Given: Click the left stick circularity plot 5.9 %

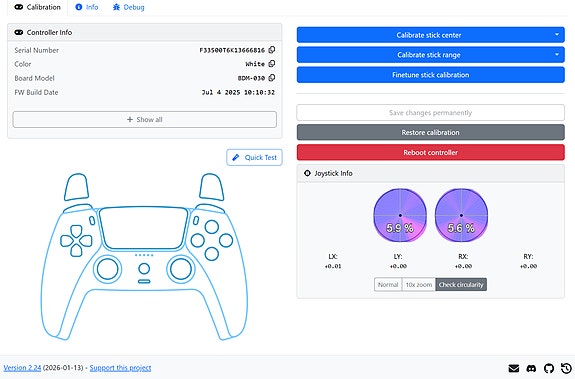Looking at the screenshot, I should pos(400,216).
